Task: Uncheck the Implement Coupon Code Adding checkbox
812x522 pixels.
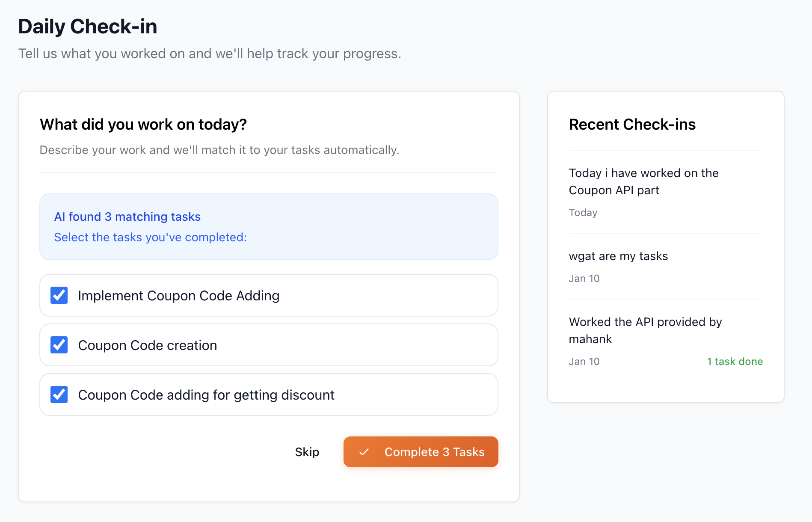Action: pyautogui.click(x=59, y=295)
